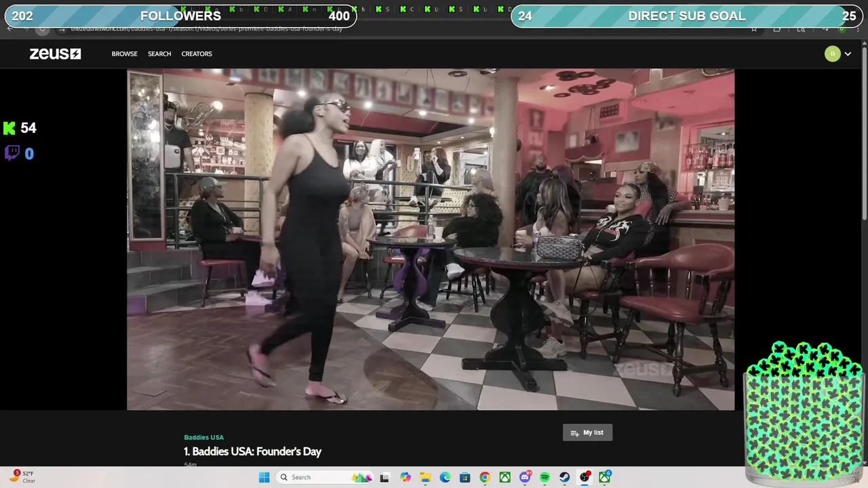Switch to Google Chrome on taskbar
The width and height of the screenshot is (868, 488).
[485, 477]
